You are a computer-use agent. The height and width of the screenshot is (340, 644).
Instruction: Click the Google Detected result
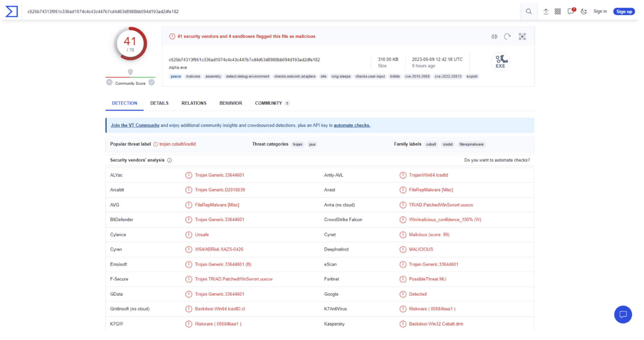(418, 294)
